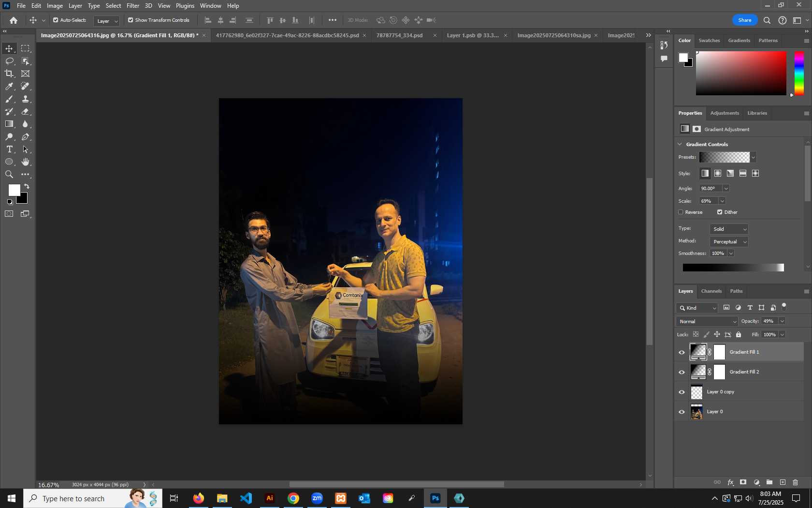The image size is (812, 508).
Task: Select the Clone Stamp tool
Action: pyautogui.click(x=25, y=99)
